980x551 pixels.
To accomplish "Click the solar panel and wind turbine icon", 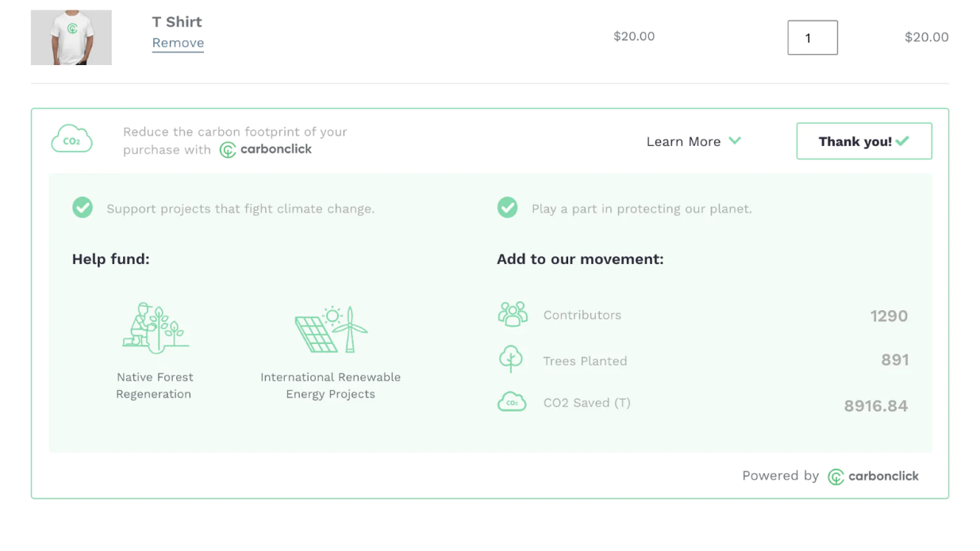I will pos(331,329).
